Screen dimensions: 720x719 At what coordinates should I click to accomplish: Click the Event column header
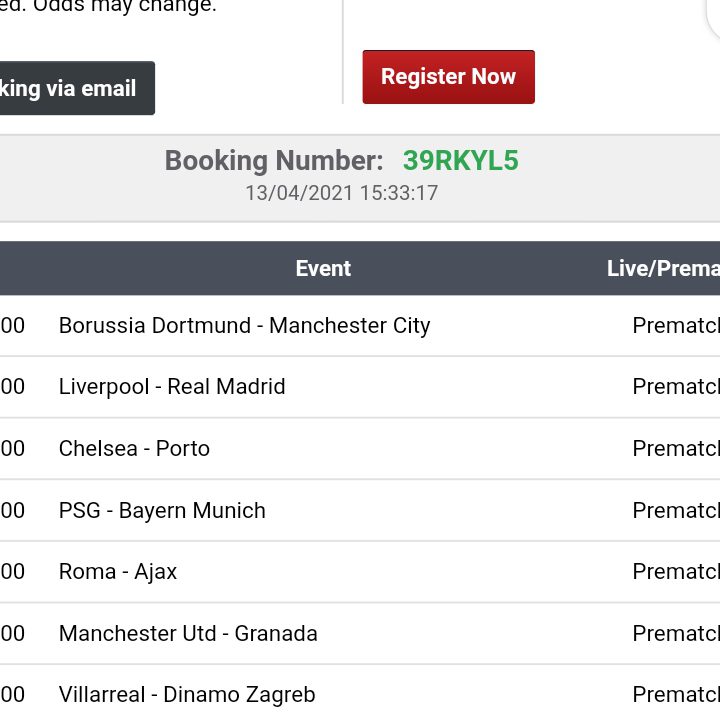coord(323,268)
